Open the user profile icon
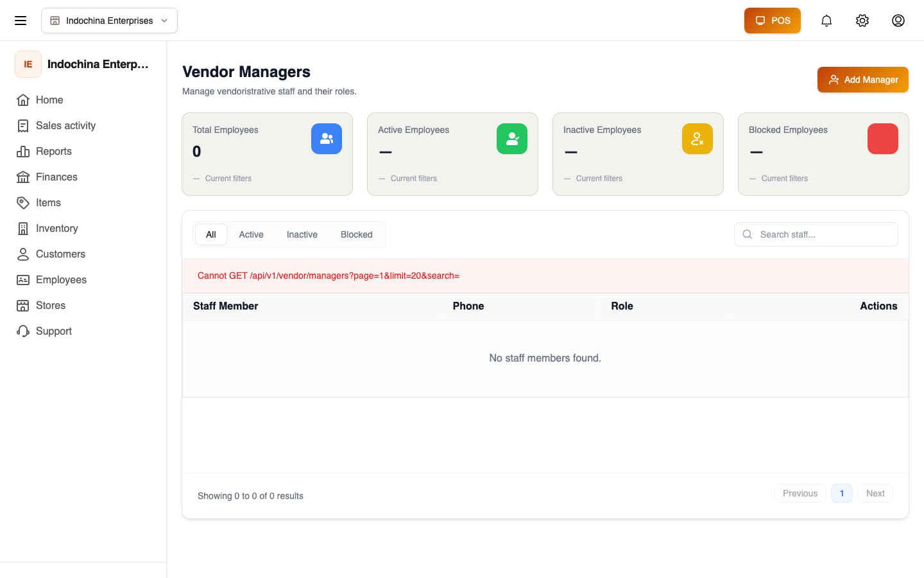This screenshot has width=924, height=578. coord(898,21)
